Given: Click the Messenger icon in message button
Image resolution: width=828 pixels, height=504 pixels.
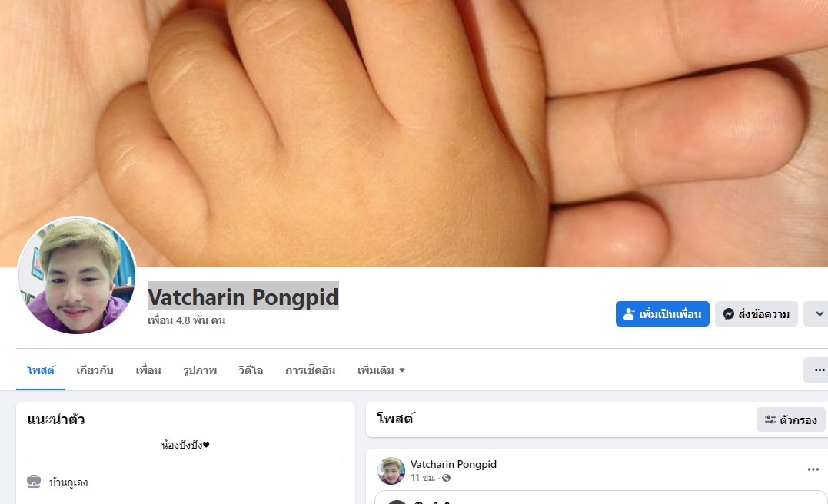Looking at the screenshot, I should [x=729, y=314].
